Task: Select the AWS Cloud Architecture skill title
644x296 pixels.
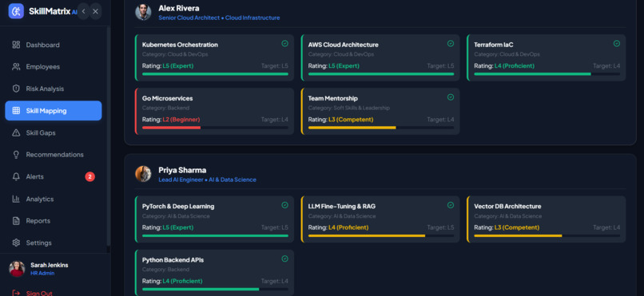Action: click(x=344, y=45)
